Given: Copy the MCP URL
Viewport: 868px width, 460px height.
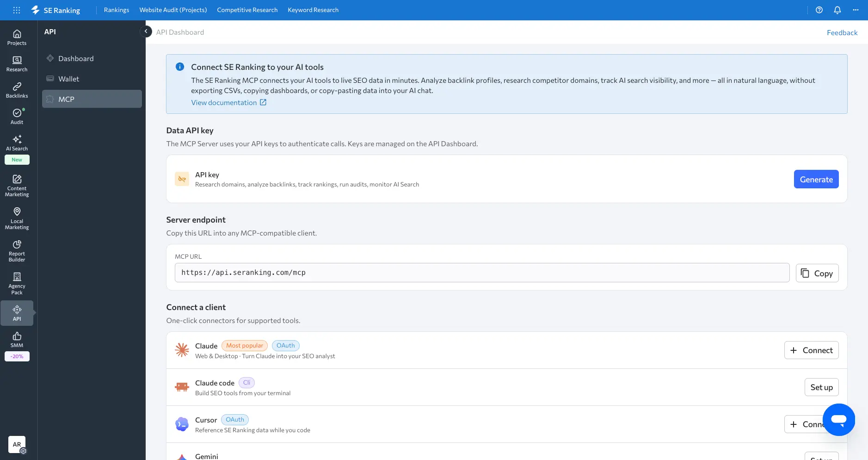Looking at the screenshot, I should 817,273.
